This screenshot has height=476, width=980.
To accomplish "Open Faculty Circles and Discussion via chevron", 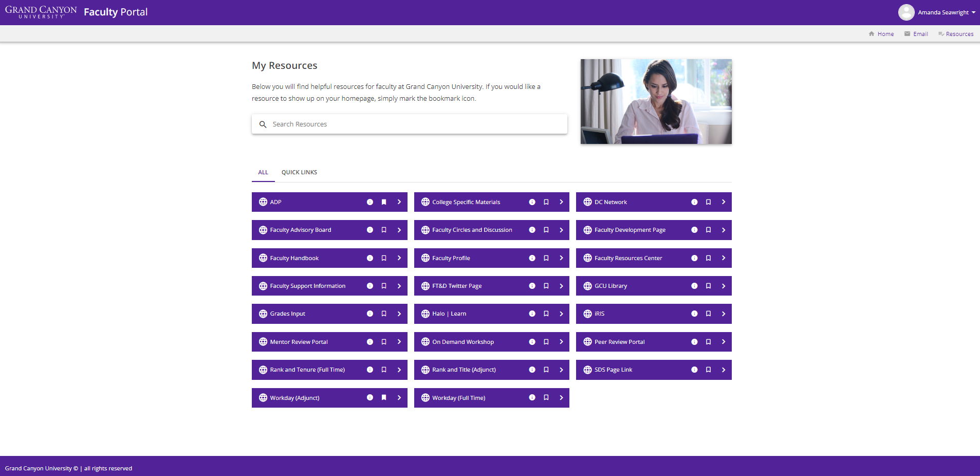I will pos(561,230).
